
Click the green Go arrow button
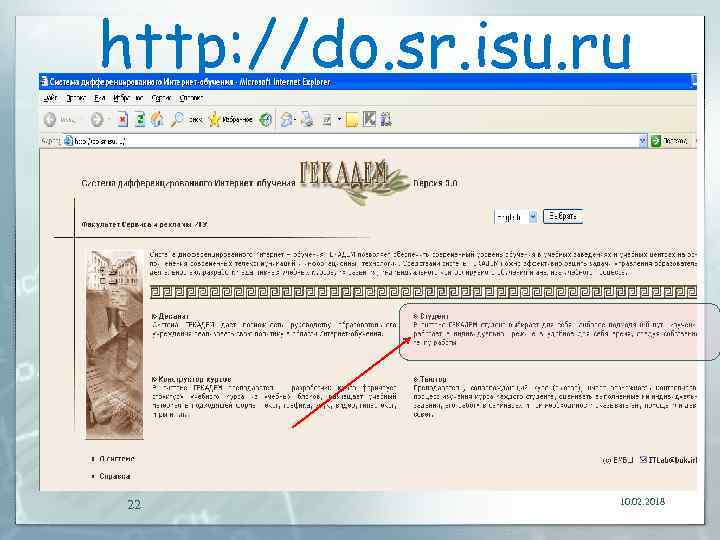click(x=656, y=141)
